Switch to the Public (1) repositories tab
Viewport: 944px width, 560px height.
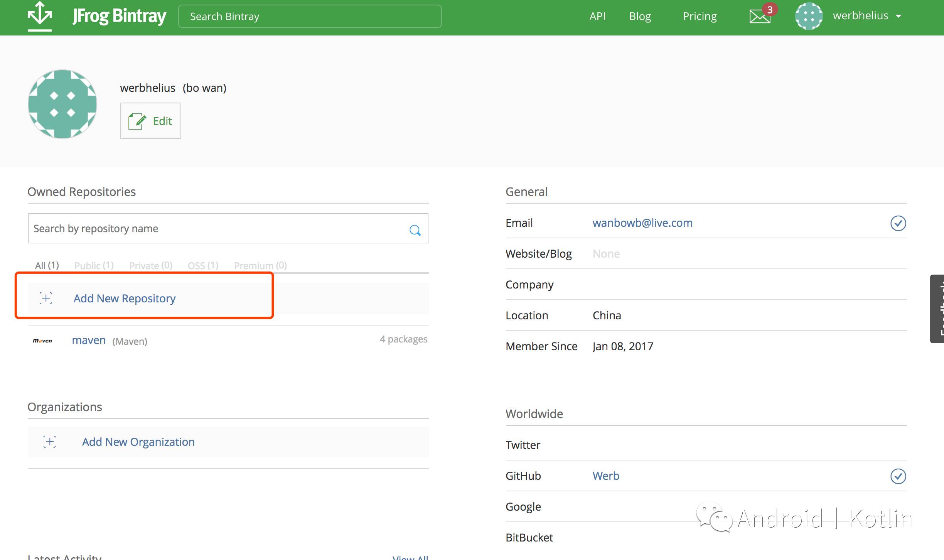tap(94, 265)
